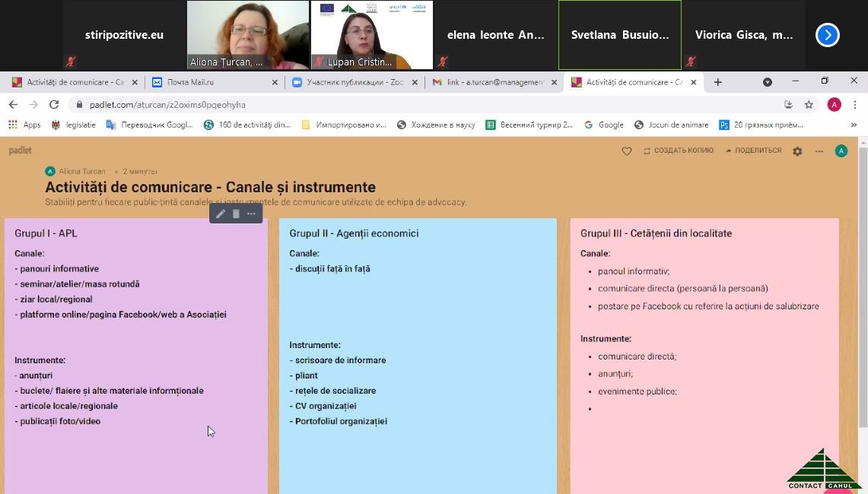This screenshot has width=868, height=494.
Task: Like the padlet with the heart icon
Action: [627, 151]
